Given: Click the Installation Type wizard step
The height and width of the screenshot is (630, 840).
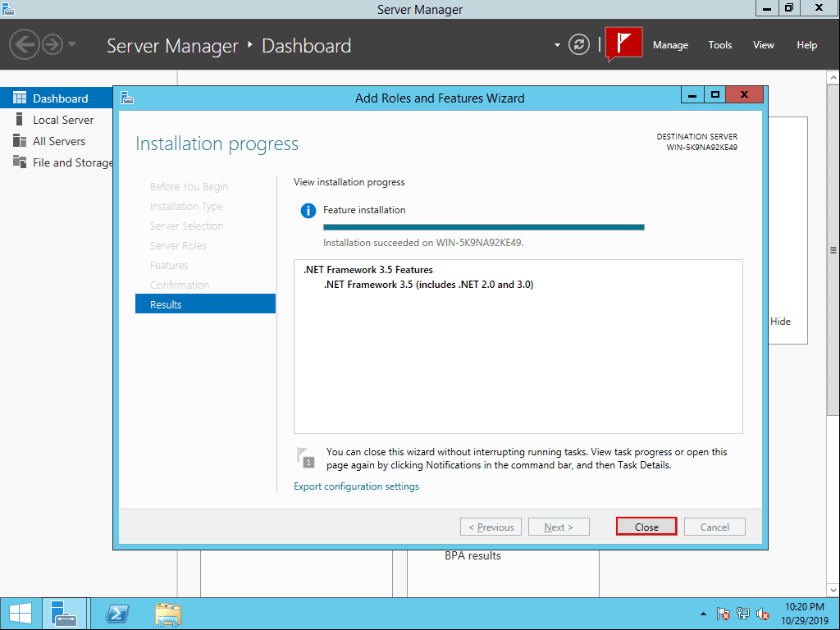Looking at the screenshot, I should [186, 206].
